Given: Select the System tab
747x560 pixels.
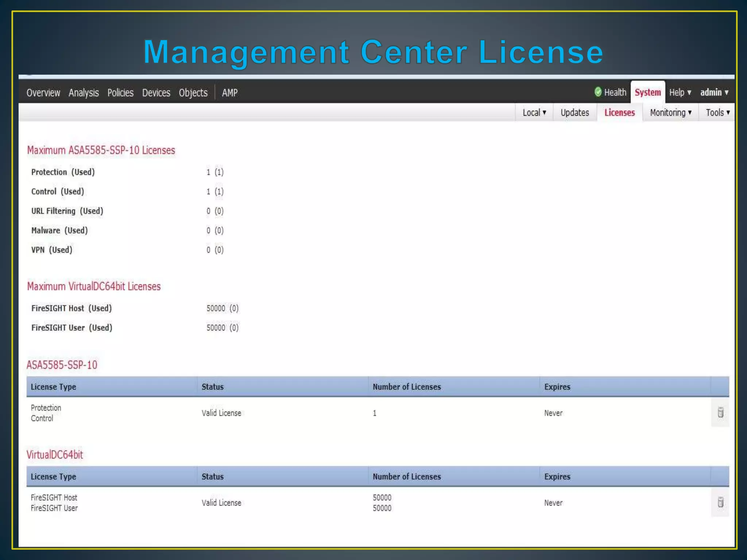Looking at the screenshot, I should point(647,92).
